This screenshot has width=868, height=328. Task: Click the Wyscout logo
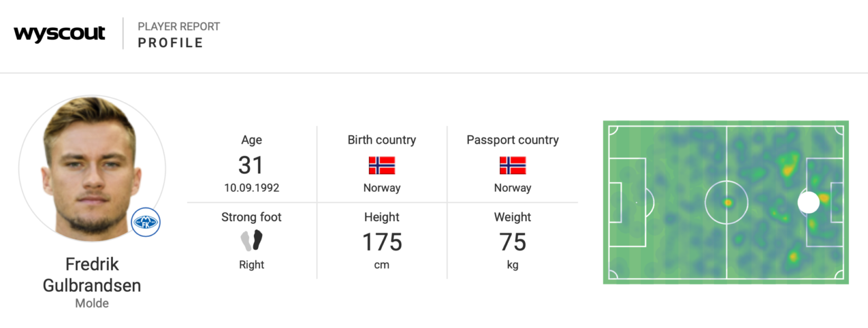(59, 34)
